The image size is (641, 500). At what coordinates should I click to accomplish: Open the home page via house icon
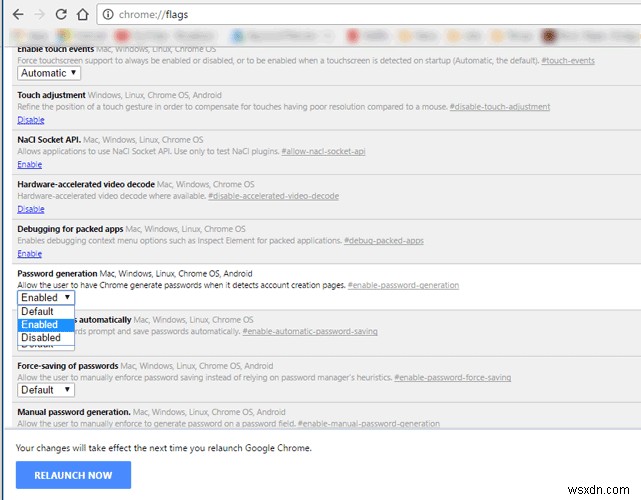click(x=83, y=15)
